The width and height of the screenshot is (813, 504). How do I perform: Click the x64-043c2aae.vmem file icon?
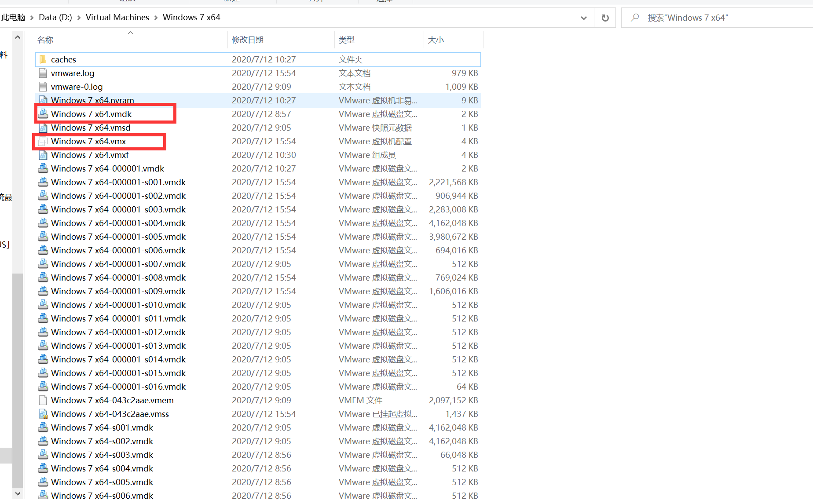pos(43,400)
